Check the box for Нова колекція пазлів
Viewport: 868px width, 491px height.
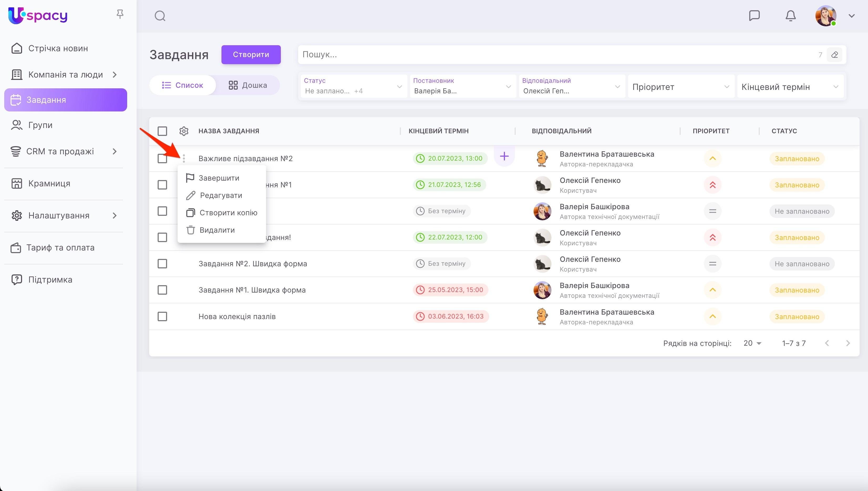162,316
